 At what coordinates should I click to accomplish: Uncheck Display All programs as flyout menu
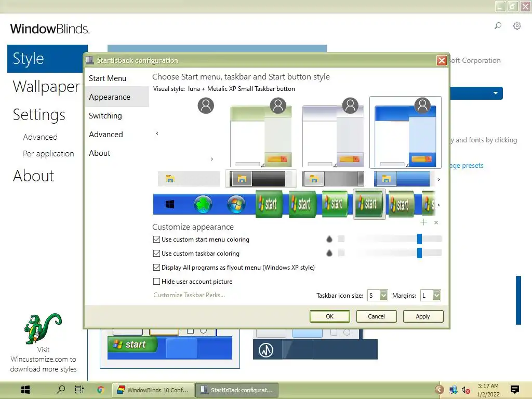coord(156,268)
